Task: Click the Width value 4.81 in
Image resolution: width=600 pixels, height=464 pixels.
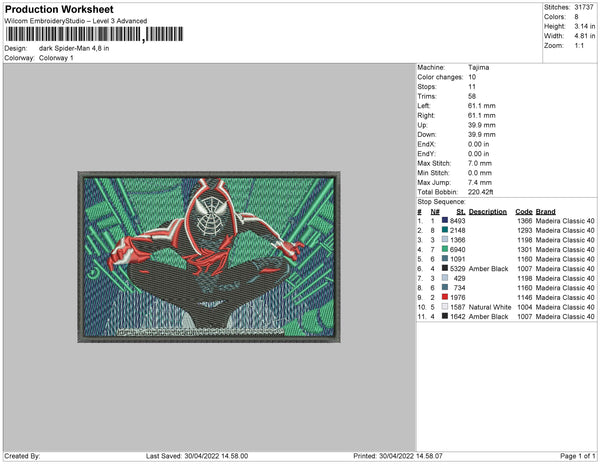Action: pyautogui.click(x=585, y=36)
